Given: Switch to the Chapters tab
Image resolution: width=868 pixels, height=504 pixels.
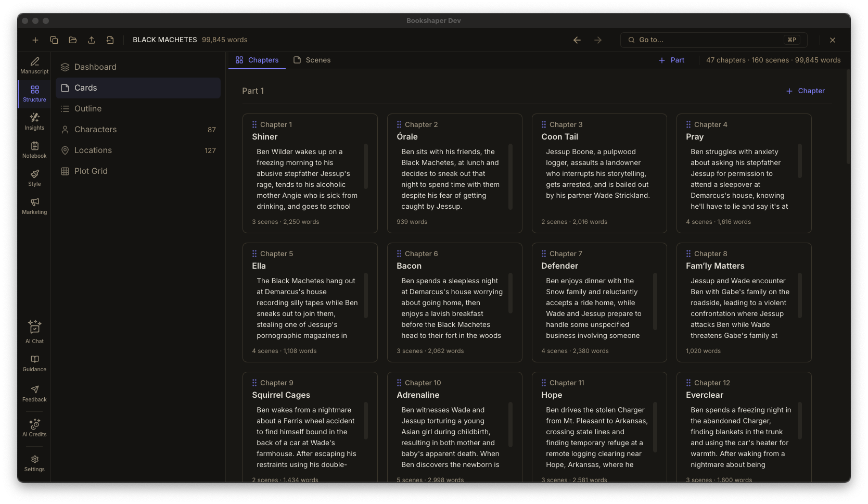Looking at the screenshot, I should coord(257,60).
